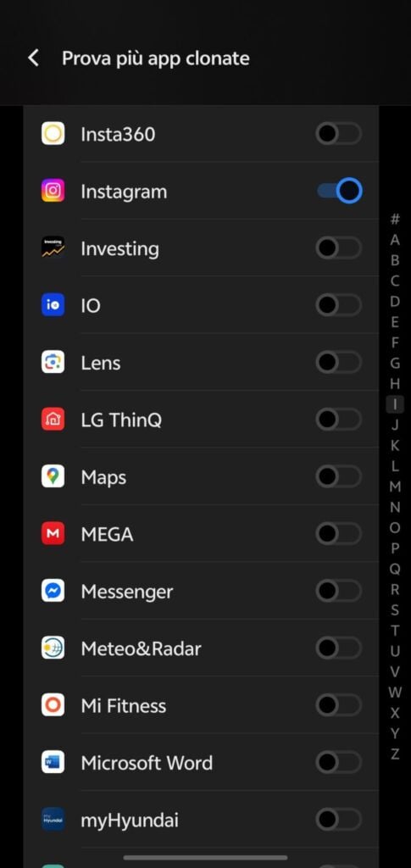Image resolution: width=411 pixels, height=868 pixels.
Task: Turn on the Mi Fitness toggle
Action: 339,705
